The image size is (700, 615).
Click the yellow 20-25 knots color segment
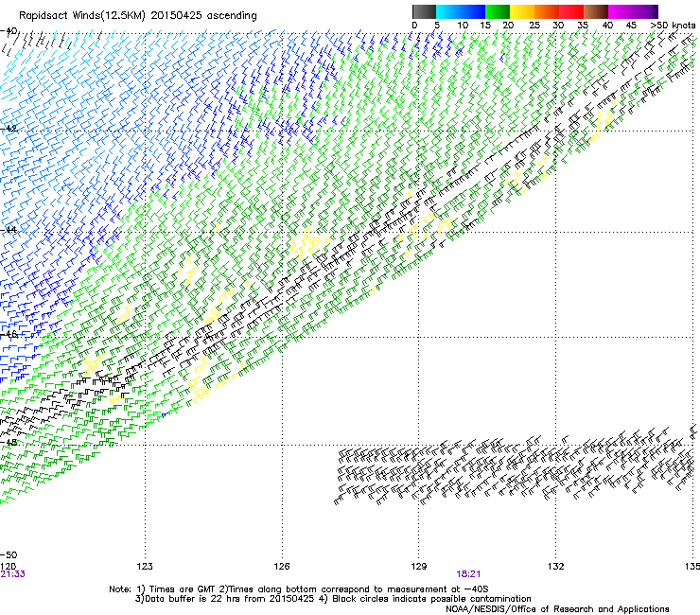(x=522, y=11)
